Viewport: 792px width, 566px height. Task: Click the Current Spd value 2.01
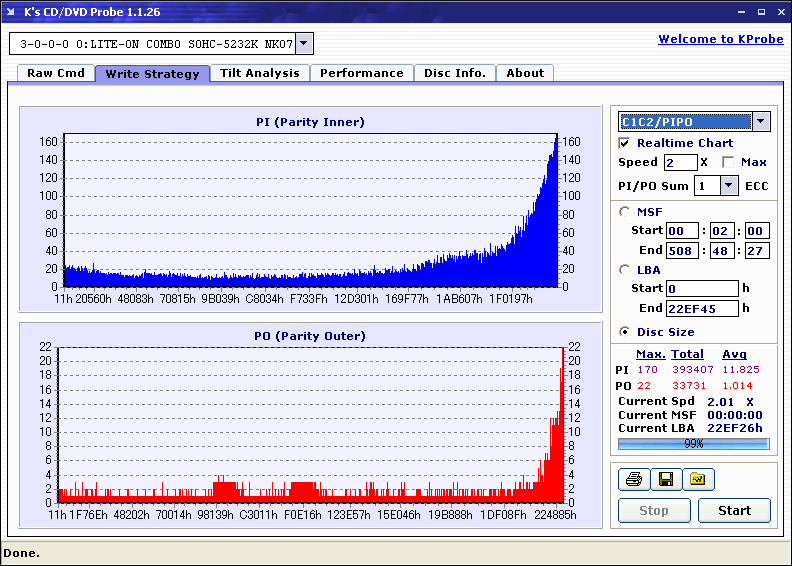pyautogui.click(x=720, y=402)
